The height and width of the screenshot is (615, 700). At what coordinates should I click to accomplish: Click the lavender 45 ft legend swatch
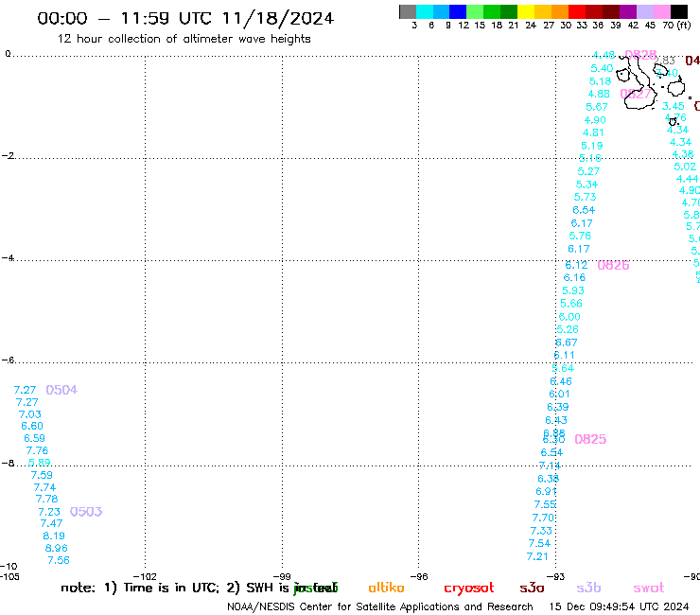[x=644, y=11]
